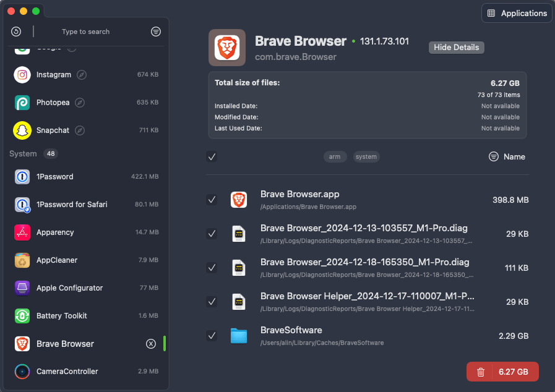Uncheck the Brave Browser.app checkbox
555x392 pixels.
(212, 200)
